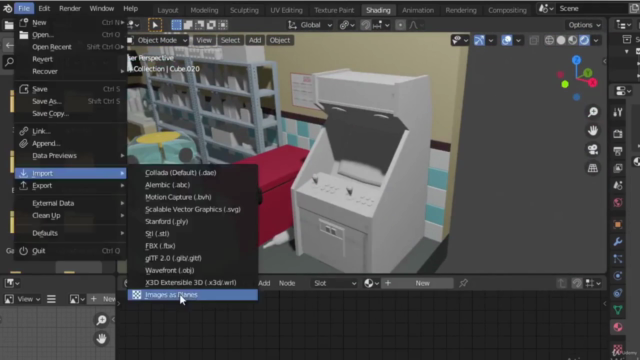Viewport: 640px width, 360px height.
Task: Choose Scalable Vector Graphics (.svg) import
Action: [x=192, y=209]
